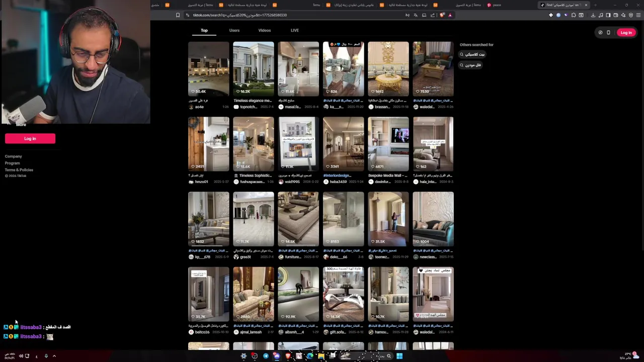The image size is (644, 362).
Task: Open the Program footer link
Action: [x=13, y=163]
